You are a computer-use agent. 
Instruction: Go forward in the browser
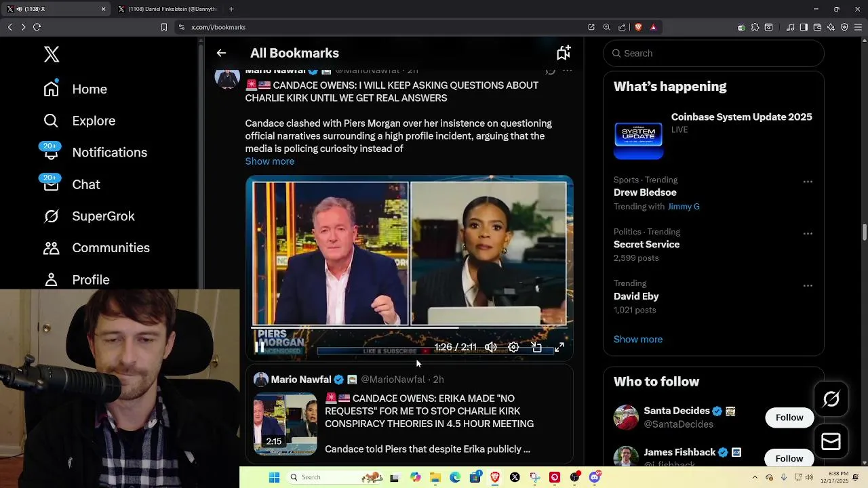[23, 27]
